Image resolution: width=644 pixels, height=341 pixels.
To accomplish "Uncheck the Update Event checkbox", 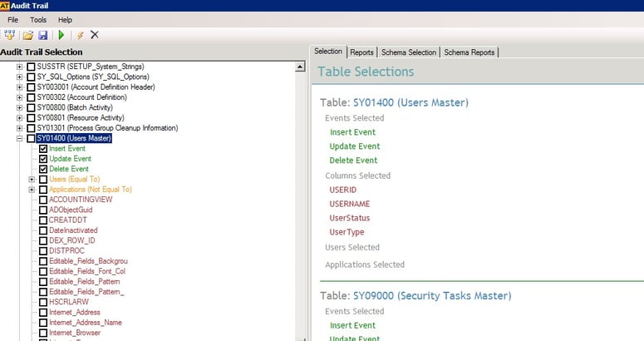I will point(43,159).
